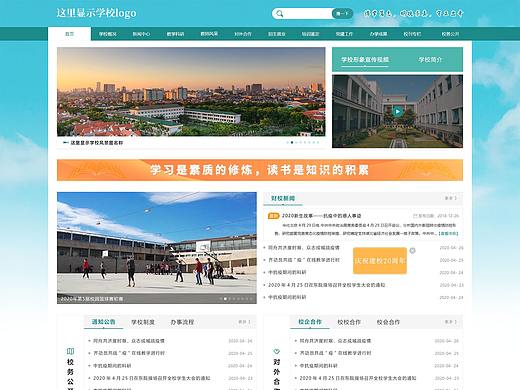The height and width of the screenshot is (390, 520).
Task: Open headline 2020新生故事 article
Action: 322,216
